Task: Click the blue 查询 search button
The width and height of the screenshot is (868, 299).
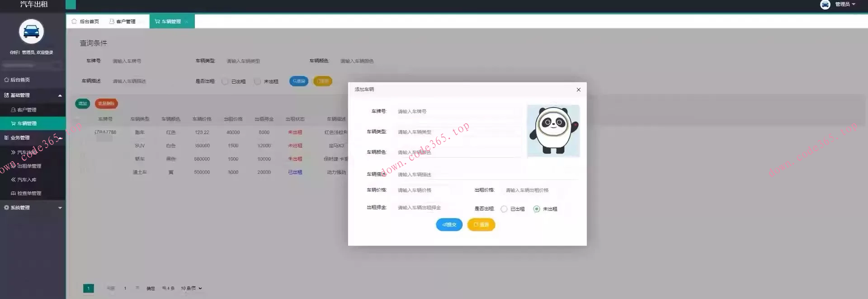Action: (x=299, y=81)
